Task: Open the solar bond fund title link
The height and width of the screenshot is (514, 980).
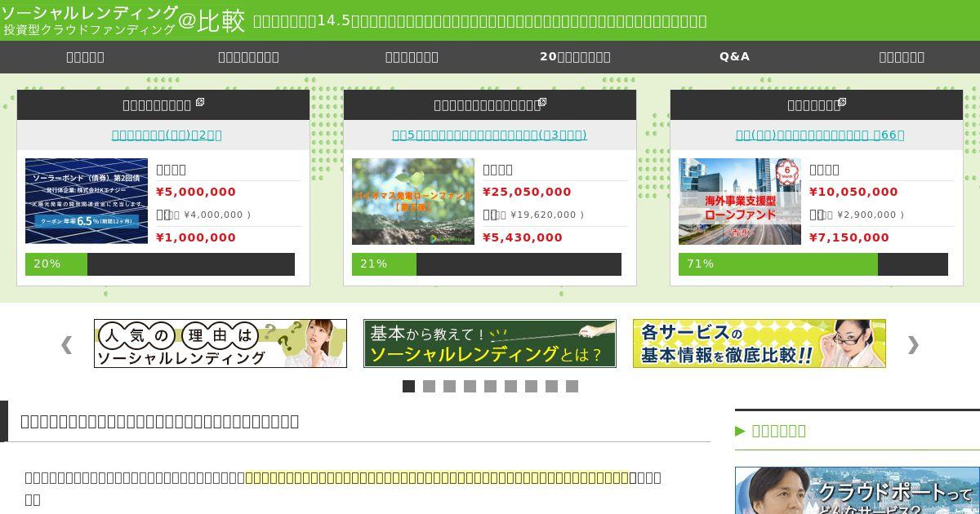Action: tap(167, 135)
